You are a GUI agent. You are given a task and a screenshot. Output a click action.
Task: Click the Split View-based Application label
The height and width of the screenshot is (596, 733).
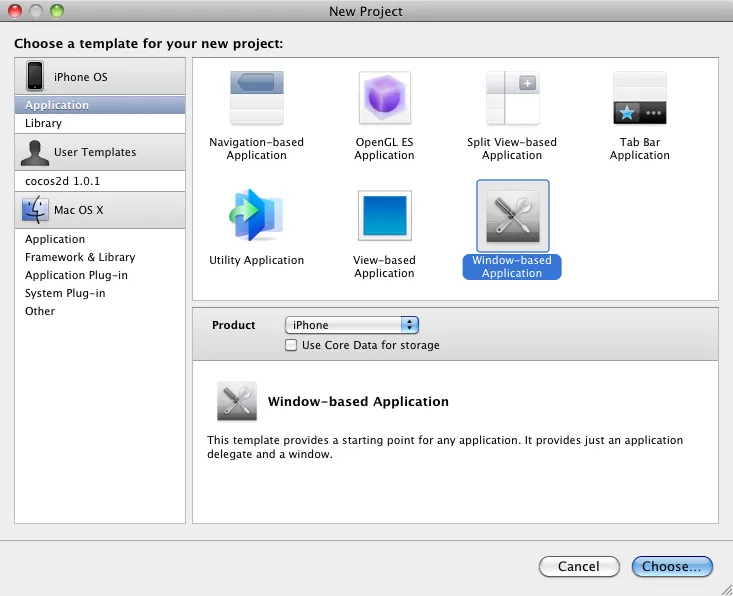point(512,149)
